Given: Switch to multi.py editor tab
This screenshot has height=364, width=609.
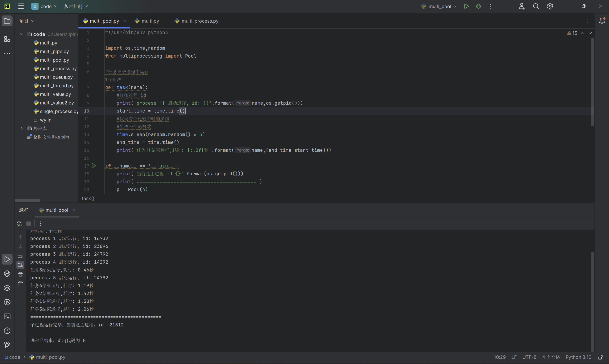Looking at the screenshot, I should coord(147,21).
